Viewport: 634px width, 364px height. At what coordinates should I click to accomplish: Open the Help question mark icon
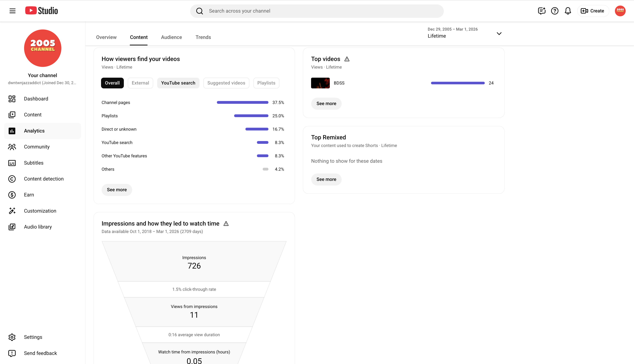coord(554,11)
